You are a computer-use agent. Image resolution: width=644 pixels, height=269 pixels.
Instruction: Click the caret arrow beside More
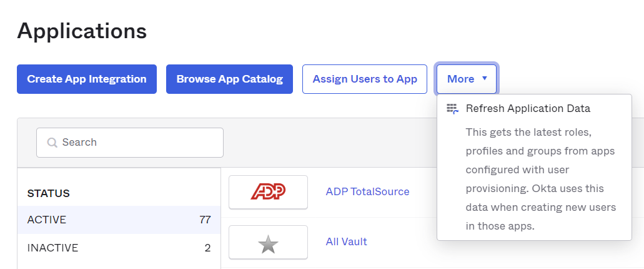tap(485, 79)
